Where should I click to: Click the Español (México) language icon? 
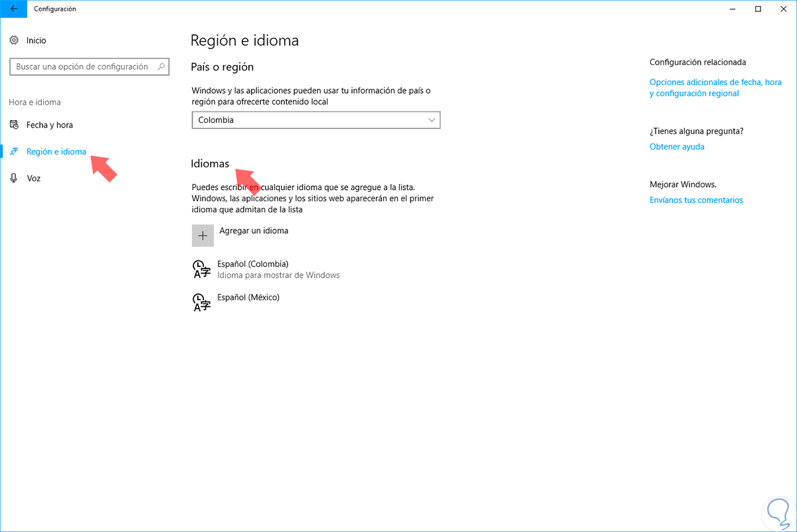coord(201,302)
